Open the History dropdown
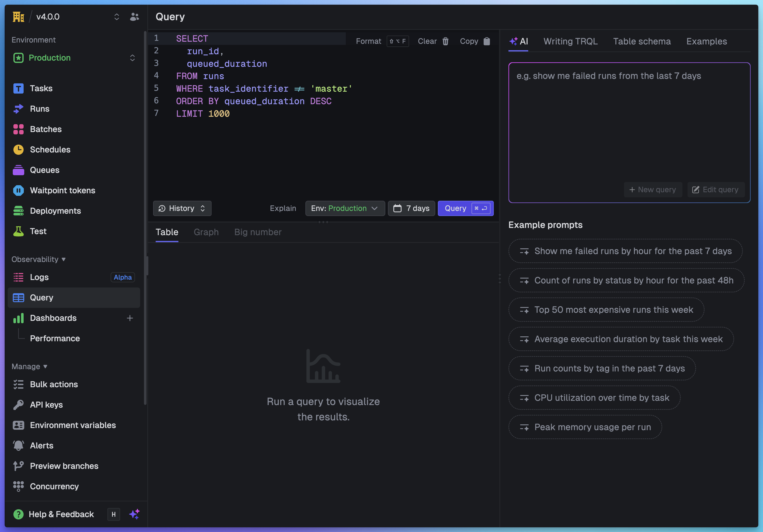 pyautogui.click(x=182, y=208)
